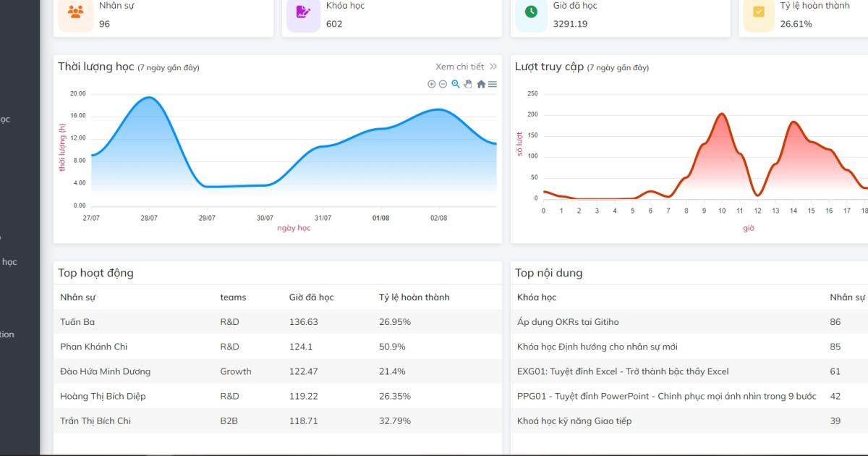Select Tuấn Ba in Top hoạt động
Image resolution: width=868 pixels, height=456 pixels.
pyautogui.click(x=77, y=321)
